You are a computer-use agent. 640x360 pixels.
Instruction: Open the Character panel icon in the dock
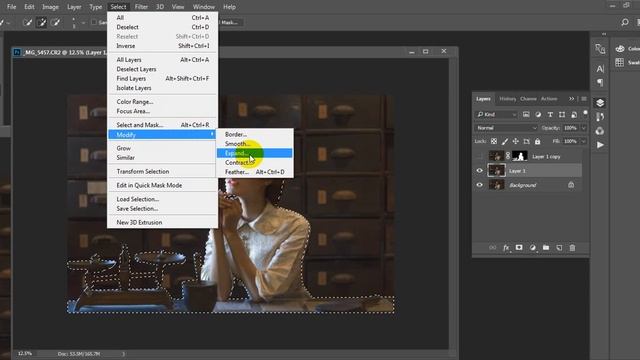point(600,69)
